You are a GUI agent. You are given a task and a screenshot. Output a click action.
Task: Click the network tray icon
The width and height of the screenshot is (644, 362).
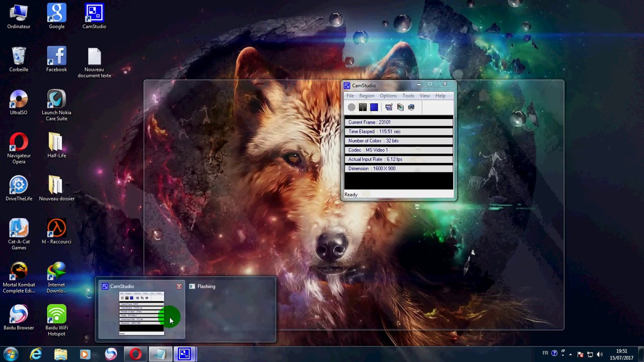[590, 354]
